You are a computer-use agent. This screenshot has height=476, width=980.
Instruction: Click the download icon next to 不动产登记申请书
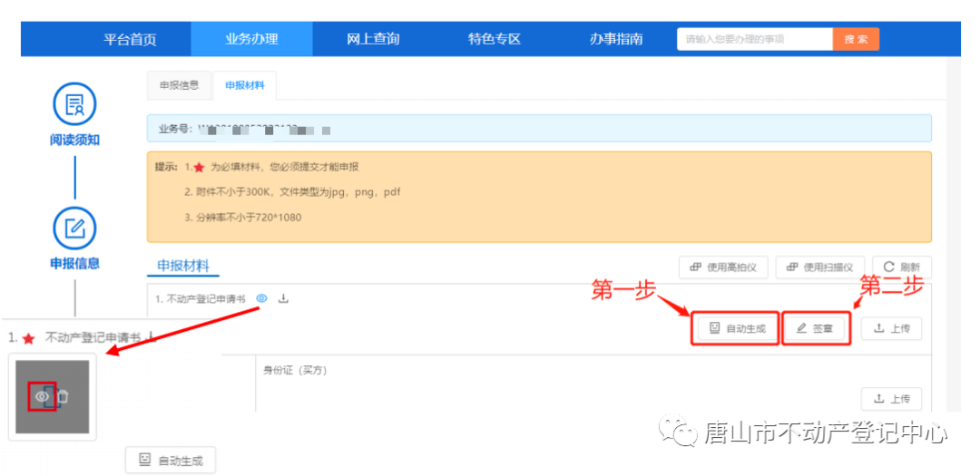click(x=283, y=298)
